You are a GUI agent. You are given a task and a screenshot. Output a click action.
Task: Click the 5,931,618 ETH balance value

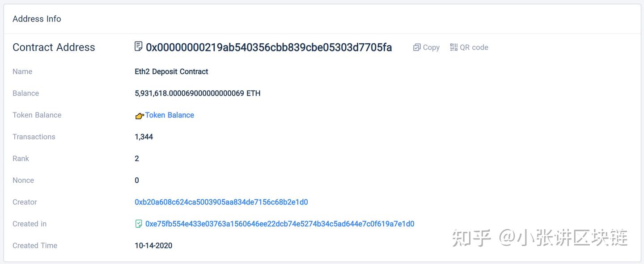click(x=197, y=93)
